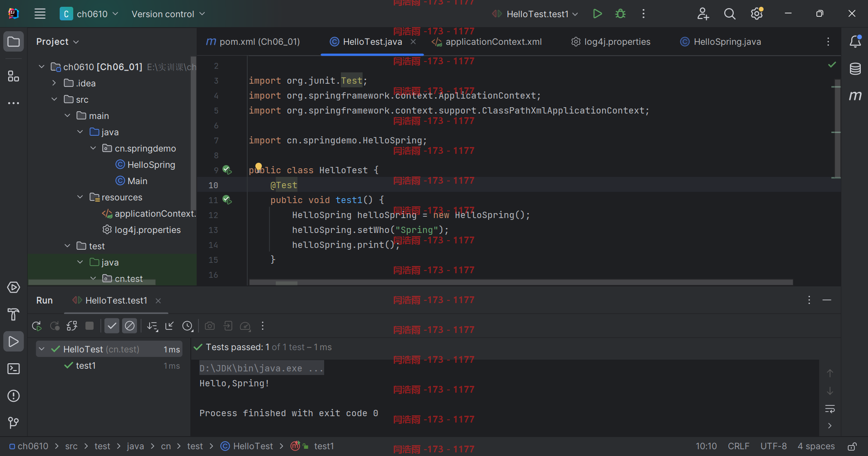868x456 pixels.
Task: Switch to log4j.properties tab
Action: [x=611, y=42]
